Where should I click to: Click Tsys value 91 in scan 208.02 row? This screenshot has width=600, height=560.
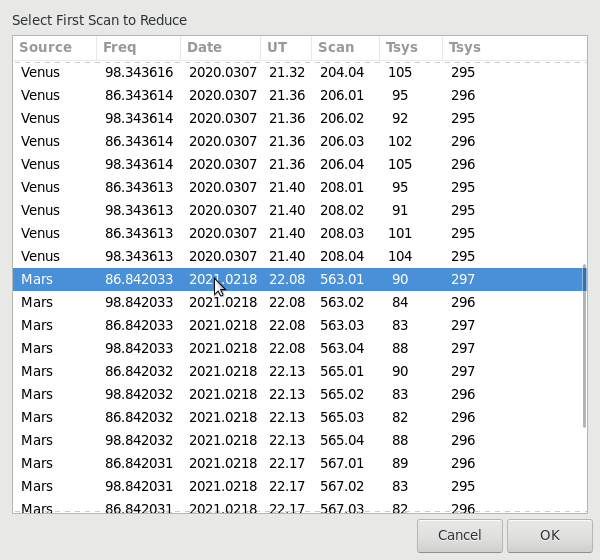tap(400, 210)
